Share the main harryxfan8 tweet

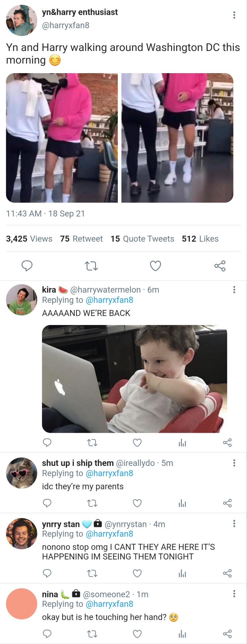(x=220, y=266)
